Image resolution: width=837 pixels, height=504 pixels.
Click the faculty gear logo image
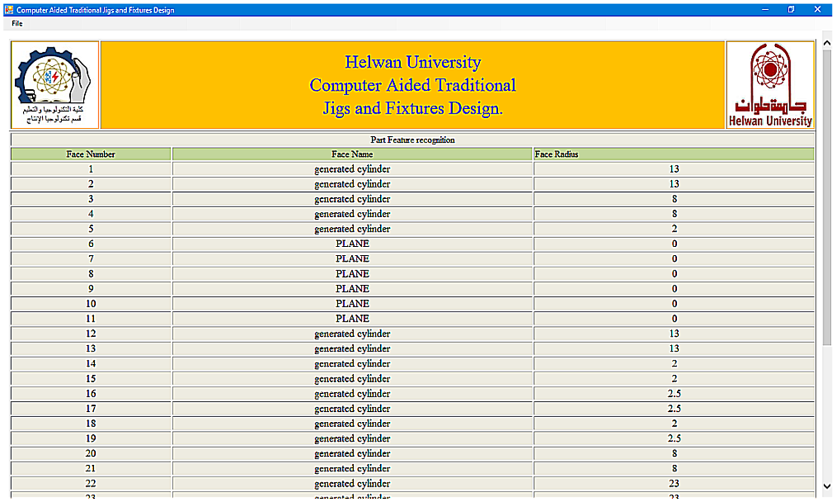[55, 85]
